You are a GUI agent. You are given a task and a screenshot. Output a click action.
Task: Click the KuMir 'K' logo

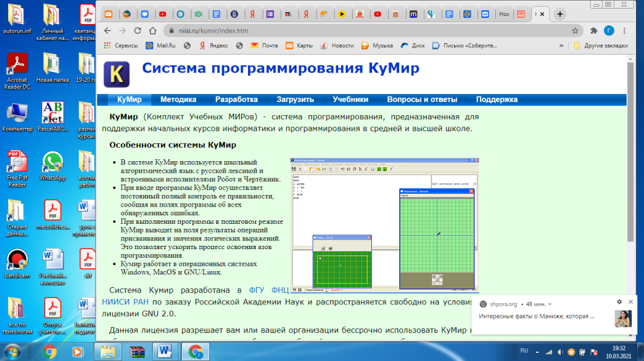(x=117, y=74)
